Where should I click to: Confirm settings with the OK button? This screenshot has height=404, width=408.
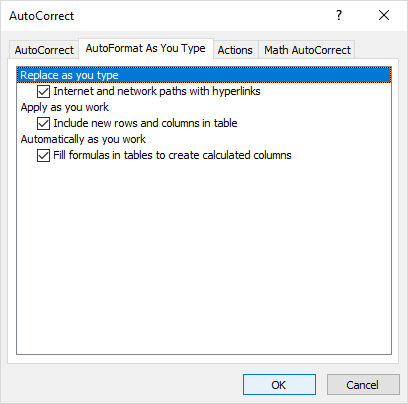click(x=279, y=385)
